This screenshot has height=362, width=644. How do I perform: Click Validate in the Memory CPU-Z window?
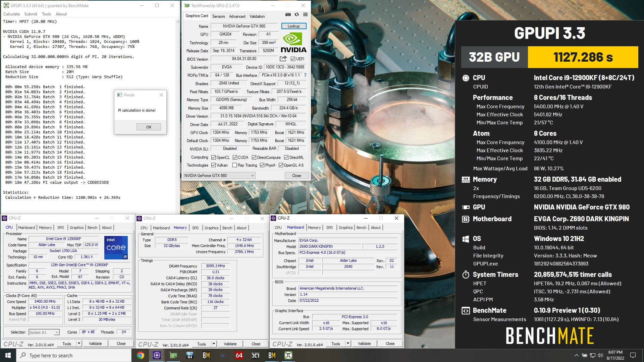click(x=230, y=344)
